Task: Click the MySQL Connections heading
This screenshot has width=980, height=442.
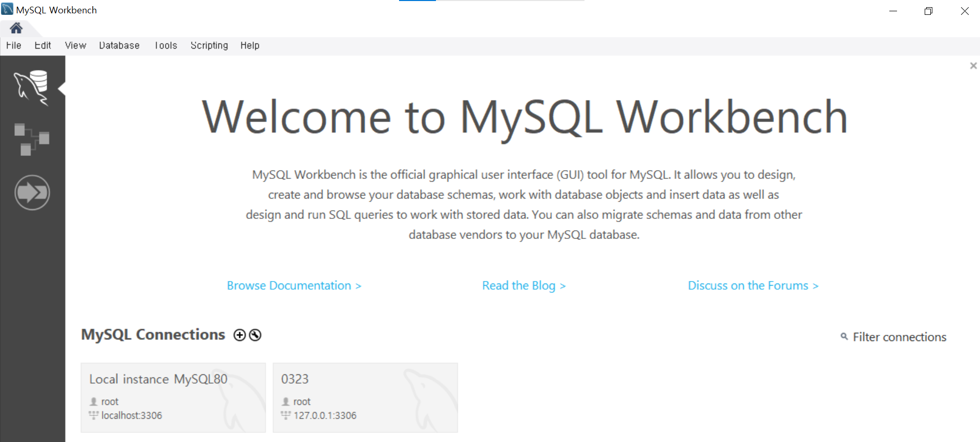Action: pyautogui.click(x=153, y=334)
